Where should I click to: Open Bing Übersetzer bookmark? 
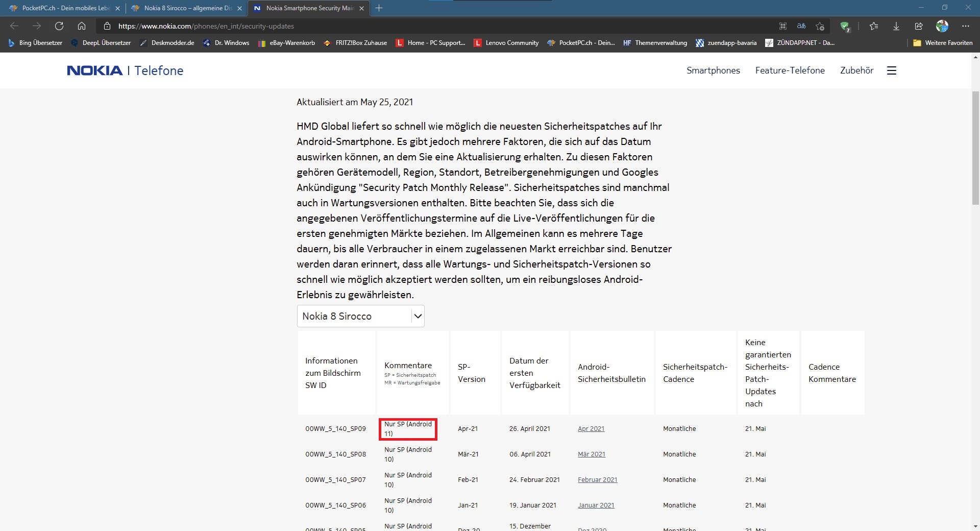[x=35, y=43]
